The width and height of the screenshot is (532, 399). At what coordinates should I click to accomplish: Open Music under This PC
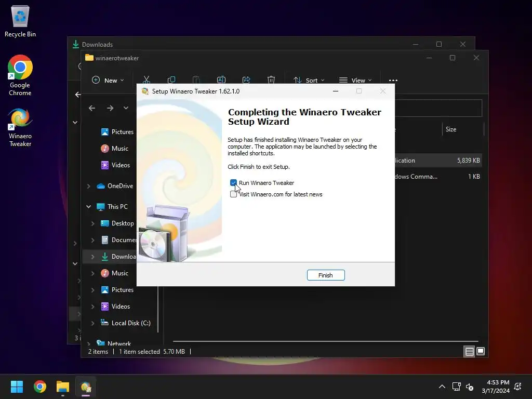115,273
